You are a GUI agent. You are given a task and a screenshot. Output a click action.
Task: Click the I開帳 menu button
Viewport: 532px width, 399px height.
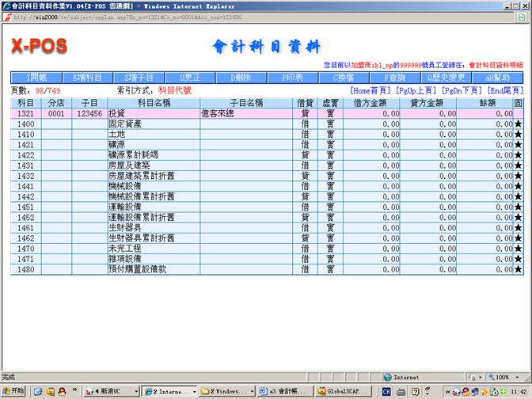pyautogui.click(x=37, y=78)
